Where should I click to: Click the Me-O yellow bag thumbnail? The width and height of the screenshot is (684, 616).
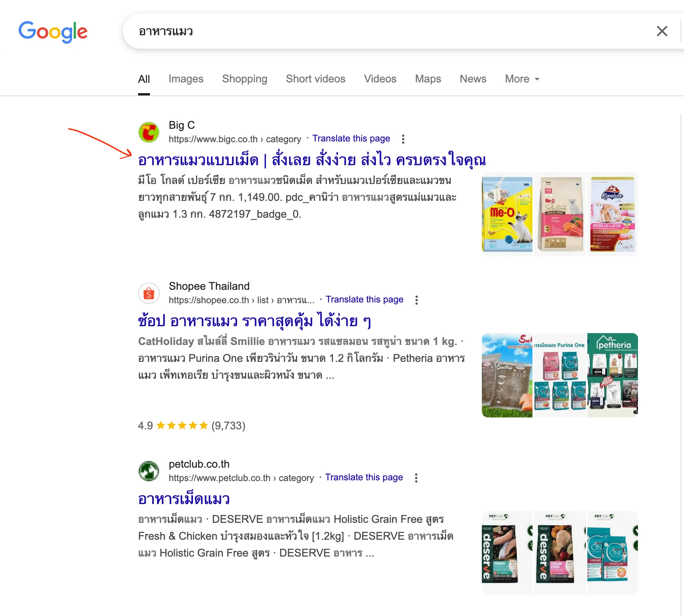pos(507,214)
